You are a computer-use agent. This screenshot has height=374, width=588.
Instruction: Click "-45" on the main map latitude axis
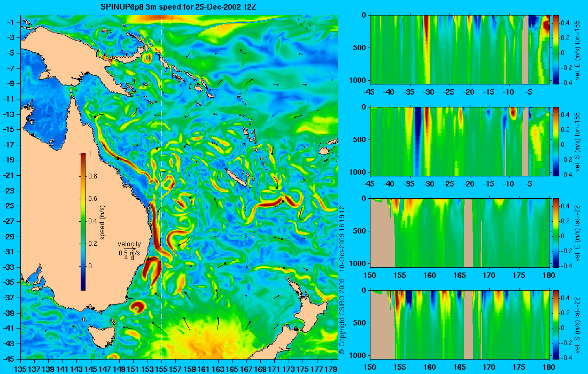[9, 359]
